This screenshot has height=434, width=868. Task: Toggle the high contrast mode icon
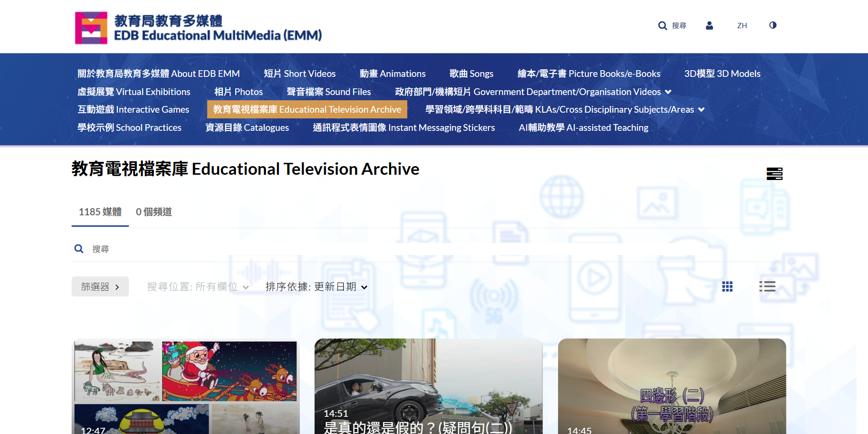click(773, 25)
